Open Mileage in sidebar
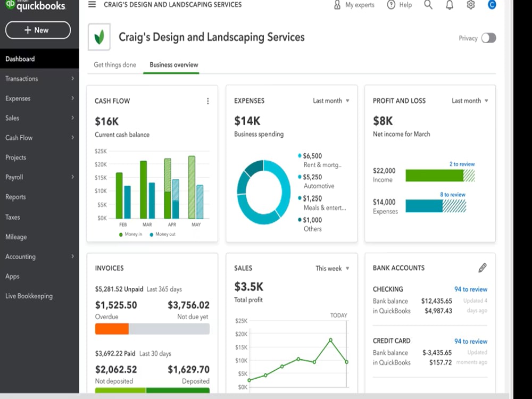Viewport: 532px width, 399px height. [39, 237]
